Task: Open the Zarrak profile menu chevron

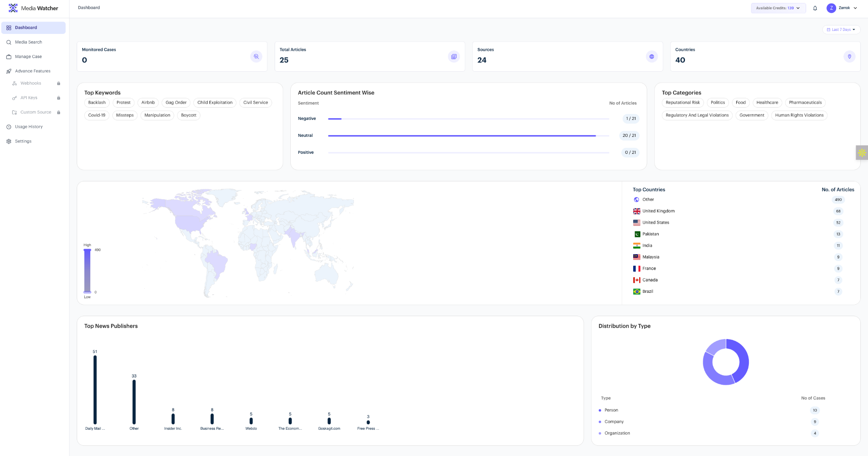Action: (855, 8)
